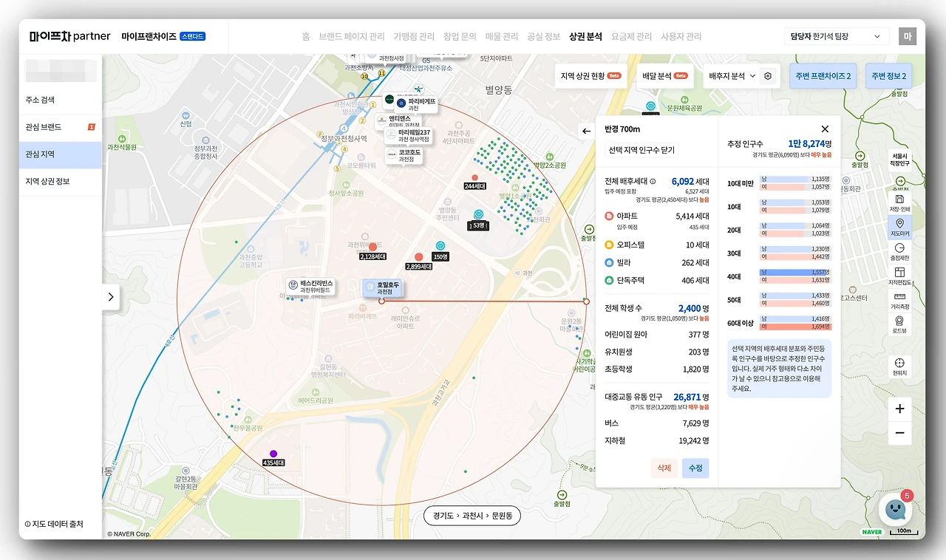Viewport: 946px width, 560px height.
Task: Select 관심 브랜드 in the sidebar
Action: point(61,127)
